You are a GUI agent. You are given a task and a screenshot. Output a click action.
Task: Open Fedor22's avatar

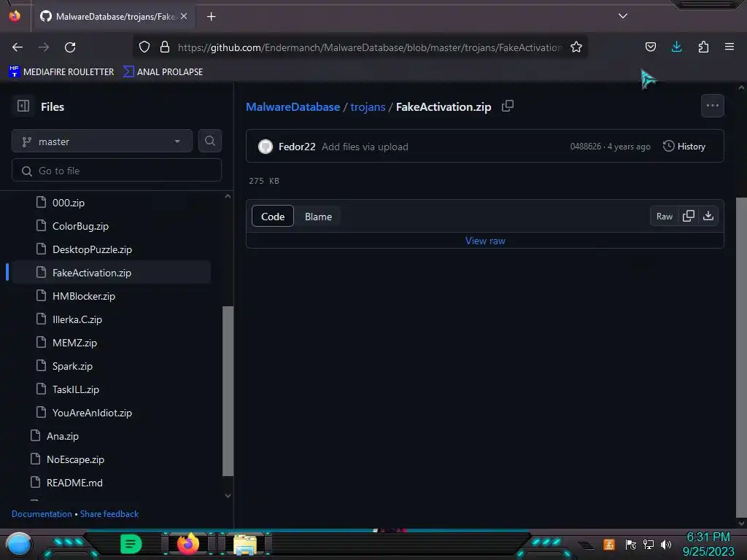266,147
